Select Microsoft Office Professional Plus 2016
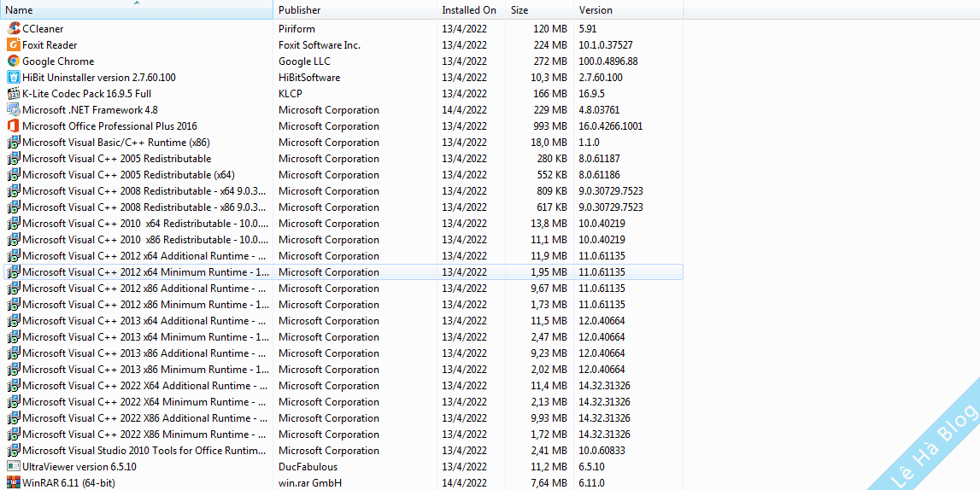The height and width of the screenshot is (490, 980). [109, 126]
